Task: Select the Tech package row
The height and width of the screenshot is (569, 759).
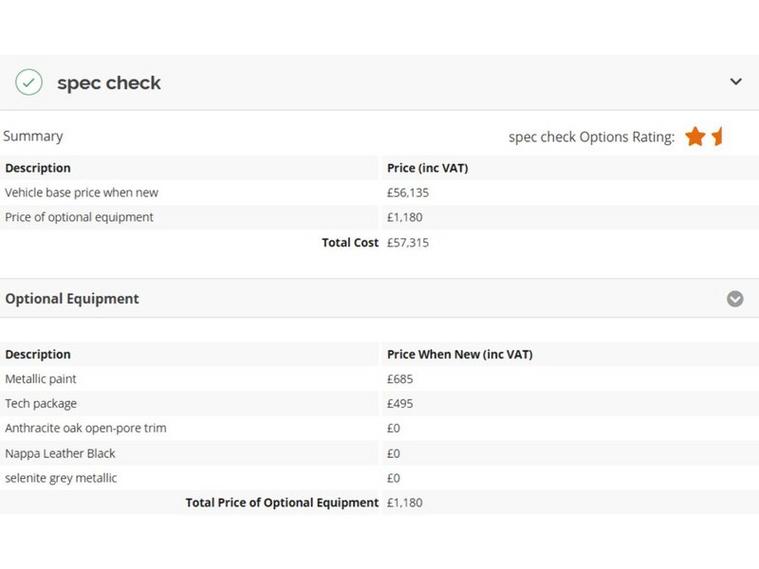Action: 380,404
